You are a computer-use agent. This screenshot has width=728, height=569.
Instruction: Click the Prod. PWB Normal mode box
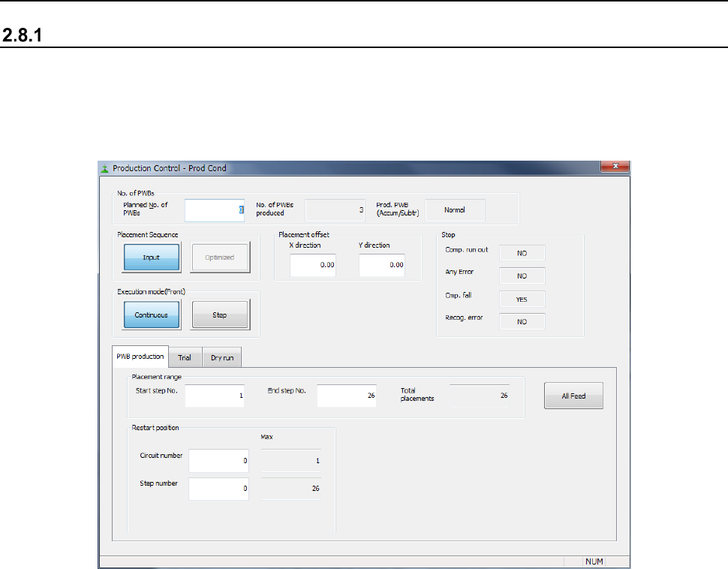pyautogui.click(x=455, y=210)
